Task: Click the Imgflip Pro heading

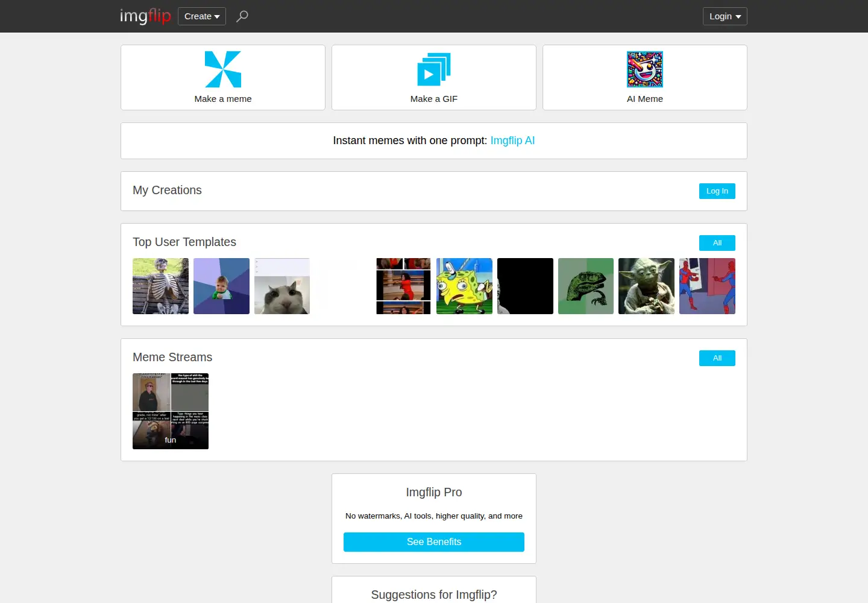Action: point(434,492)
